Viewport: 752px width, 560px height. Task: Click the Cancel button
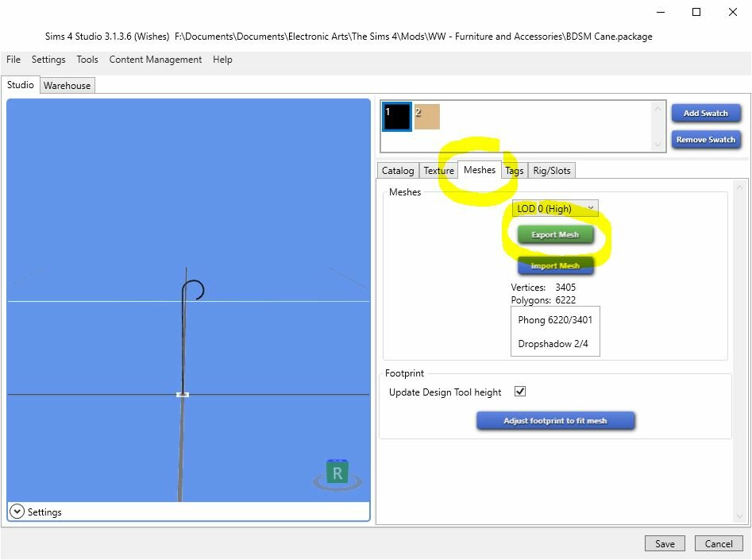(x=718, y=543)
